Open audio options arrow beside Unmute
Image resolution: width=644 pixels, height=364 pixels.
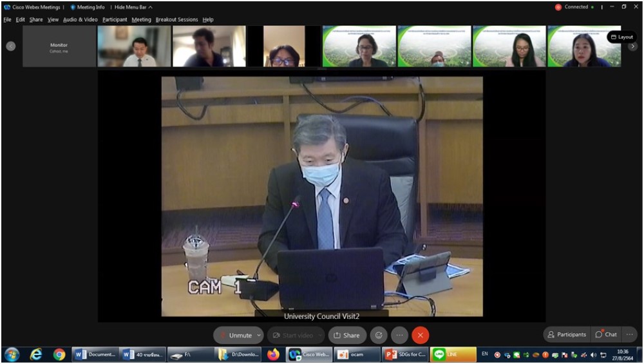pyautogui.click(x=259, y=335)
